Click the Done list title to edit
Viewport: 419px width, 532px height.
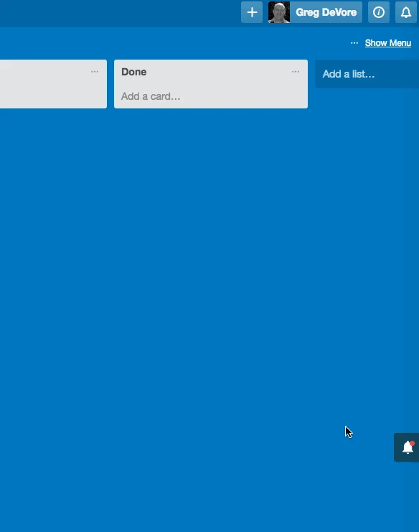coord(134,72)
